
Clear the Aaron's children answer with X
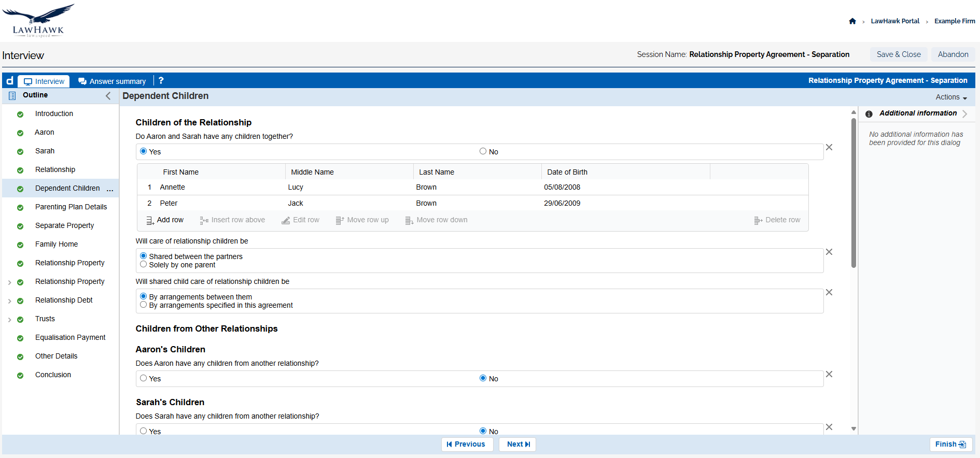[x=829, y=374]
